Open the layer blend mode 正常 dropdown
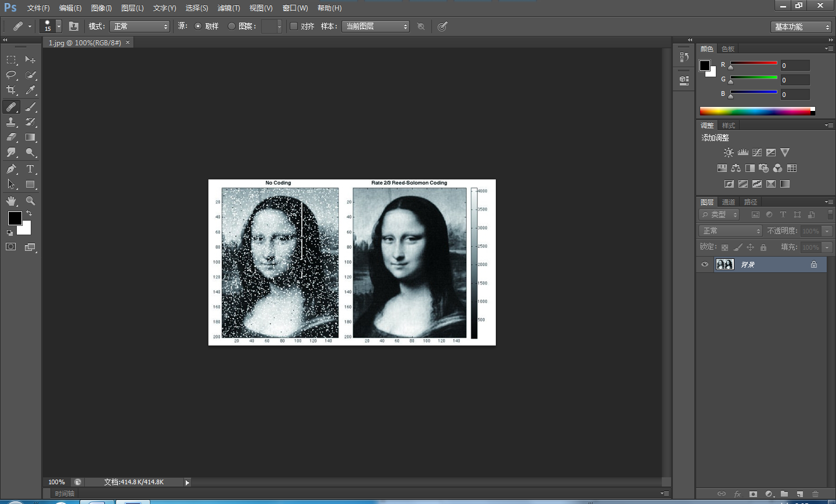This screenshot has width=836, height=504. [x=730, y=231]
